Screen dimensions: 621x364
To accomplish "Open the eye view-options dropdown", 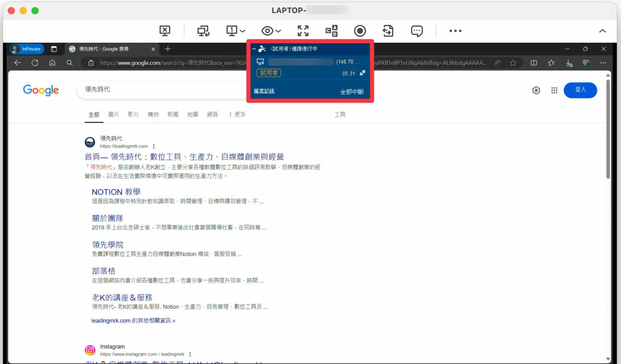I will pos(270,30).
